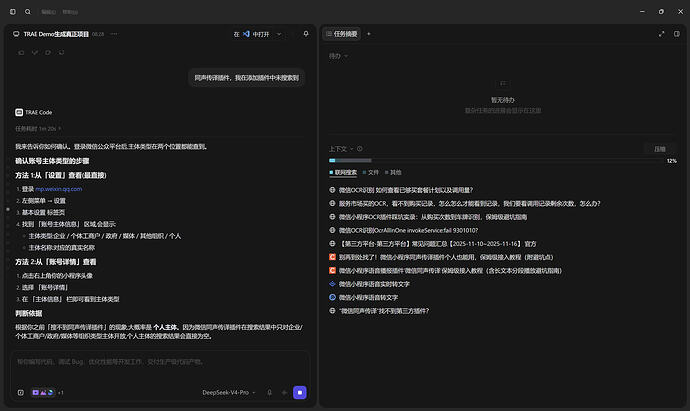Toggle the right panel layout icon
The image size is (690, 411).
point(677,34)
